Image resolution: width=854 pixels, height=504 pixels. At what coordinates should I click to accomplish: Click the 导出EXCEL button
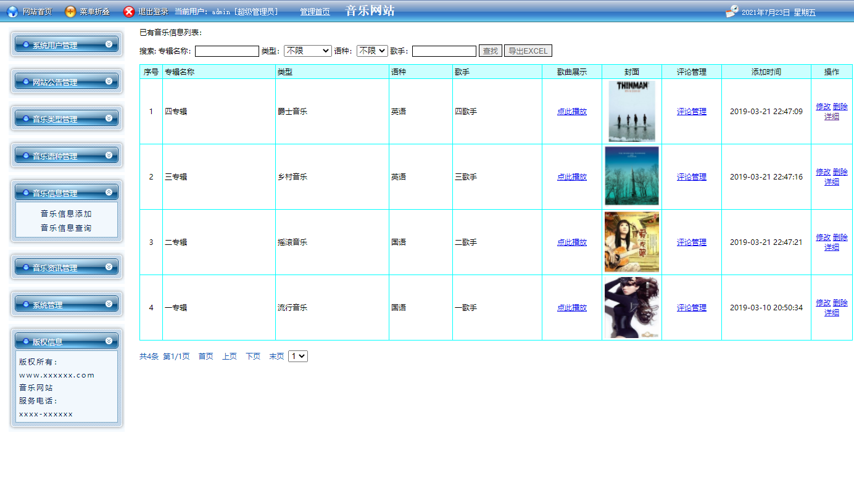528,51
